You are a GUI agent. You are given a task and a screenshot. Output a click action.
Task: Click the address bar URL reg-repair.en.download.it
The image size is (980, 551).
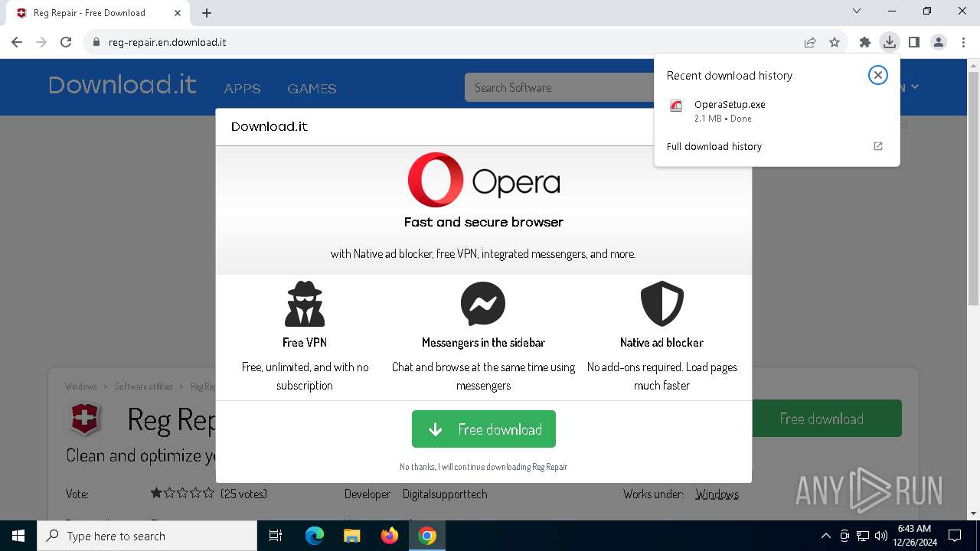pyautogui.click(x=167, y=42)
